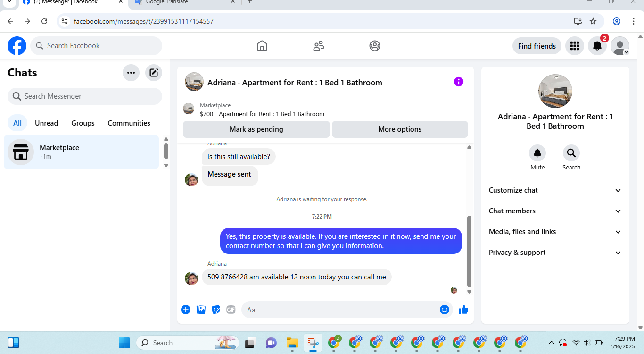Select the Groups chats filter

[83, 123]
